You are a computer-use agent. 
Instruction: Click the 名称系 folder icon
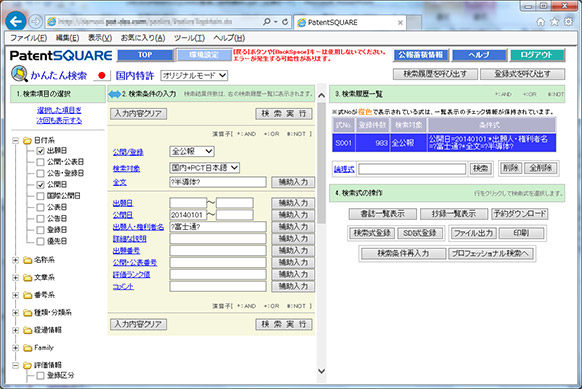click(27, 260)
